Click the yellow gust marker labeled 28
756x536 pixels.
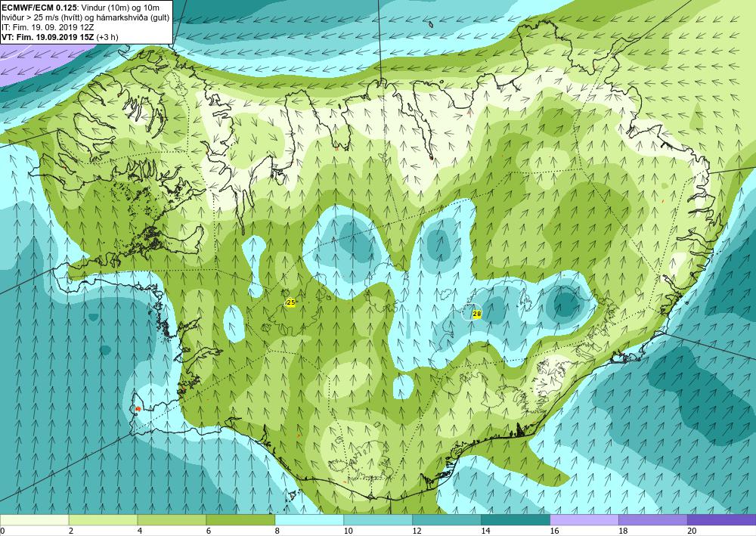(477, 314)
